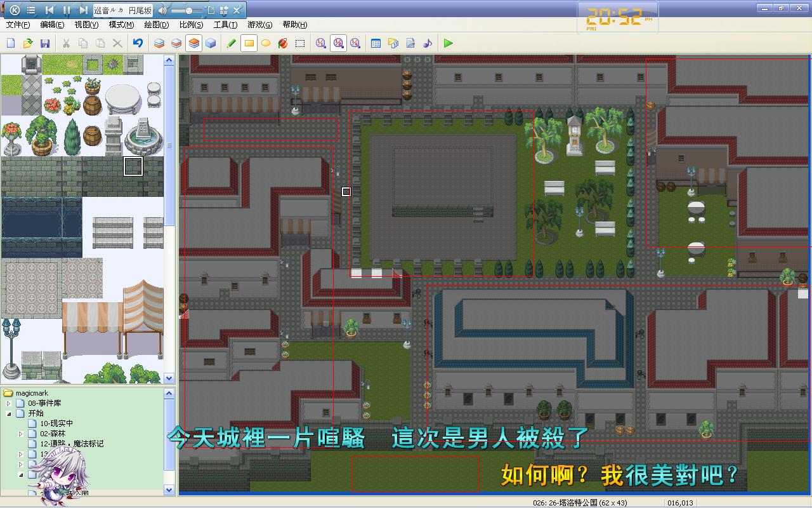
Task: Open the 工具(T) menu
Action: tap(225, 25)
